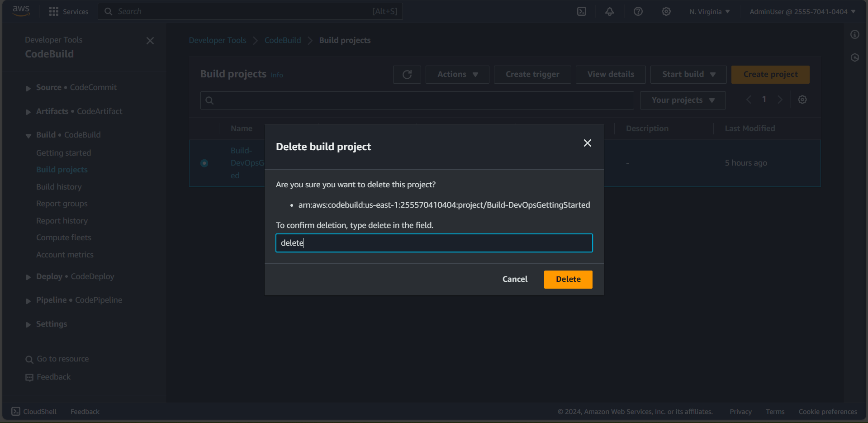Open Getting started in the sidebar
The height and width of the screenshot is (423, 868).
pyautogui.click(x=64, y=153)
